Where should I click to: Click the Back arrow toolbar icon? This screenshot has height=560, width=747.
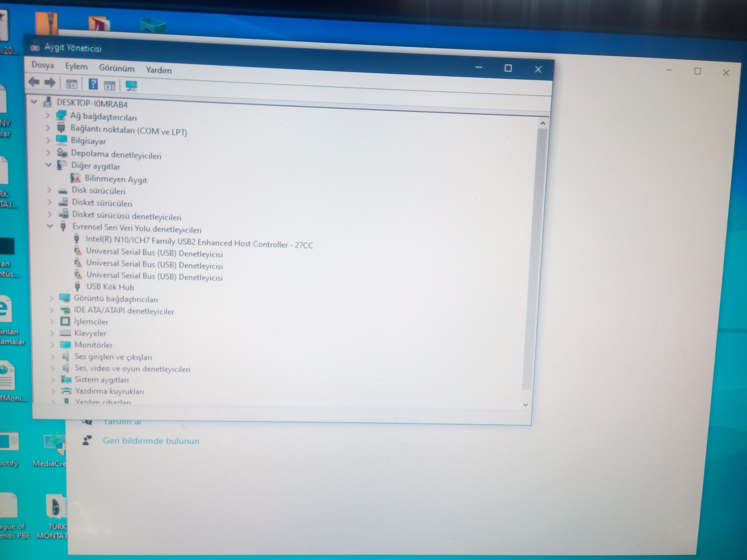34,82
